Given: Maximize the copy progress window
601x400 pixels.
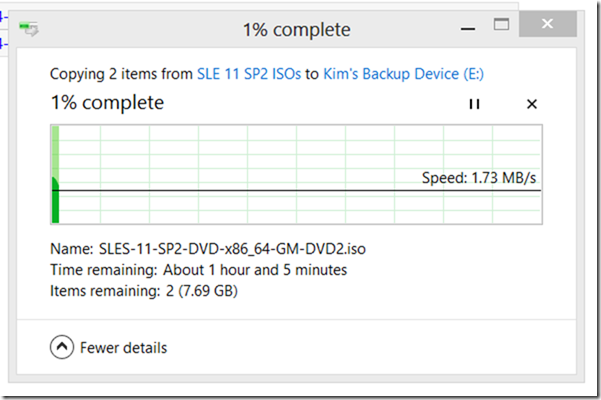Looking at the screenshot, I should coord(502,24).
